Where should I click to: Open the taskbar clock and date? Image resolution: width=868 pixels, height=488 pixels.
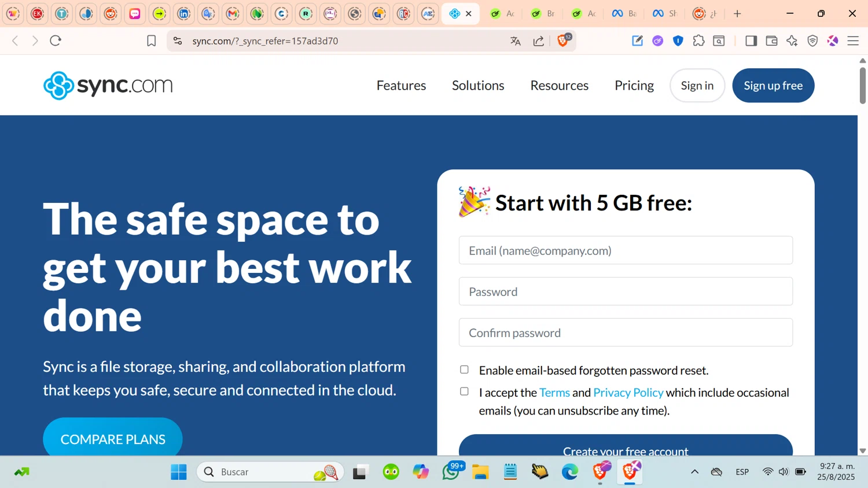(x=837, y=472)
